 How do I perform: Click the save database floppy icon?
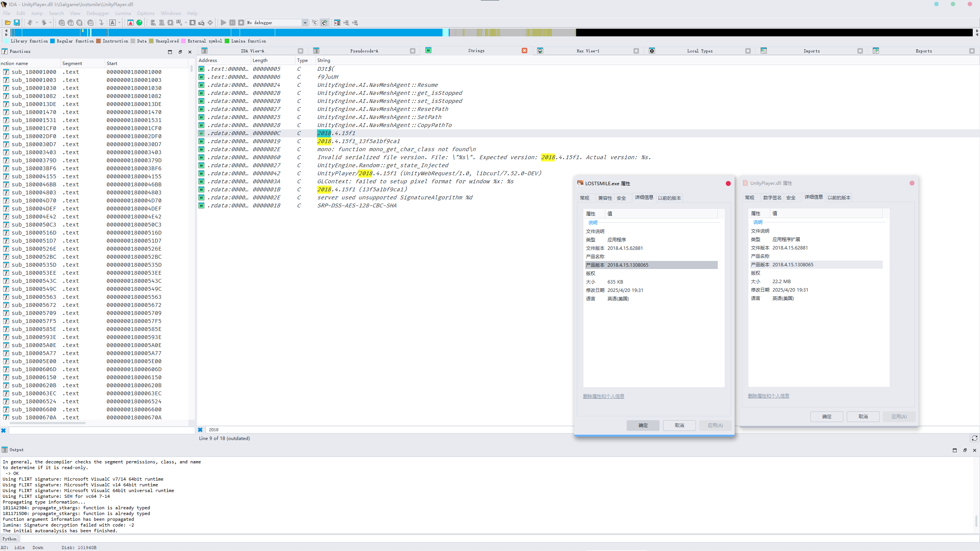17,23
